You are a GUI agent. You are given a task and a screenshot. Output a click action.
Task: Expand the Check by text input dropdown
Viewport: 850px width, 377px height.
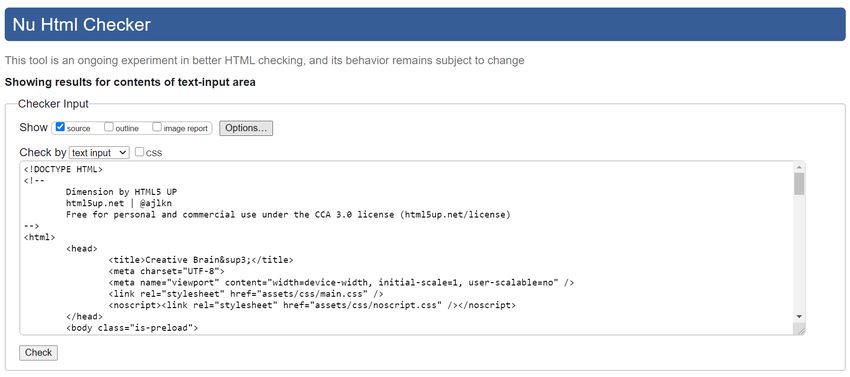tap(99, 153)
